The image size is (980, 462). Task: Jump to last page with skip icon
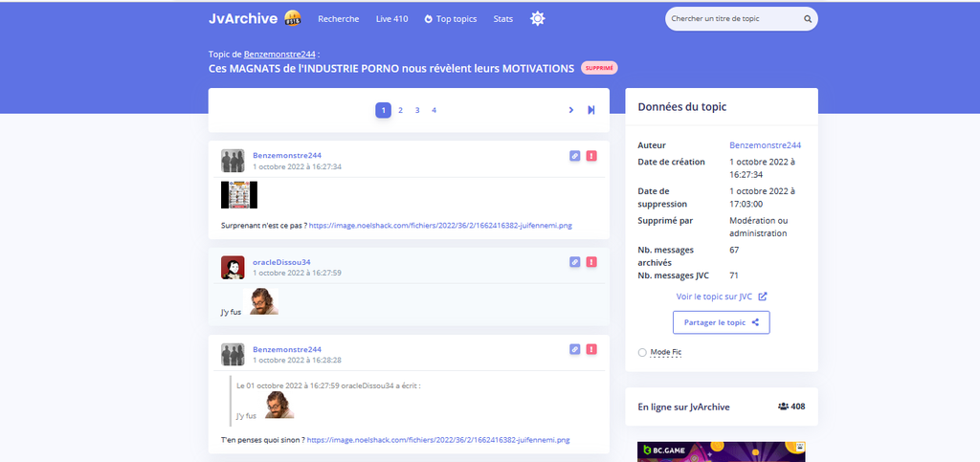coord(591,110)
